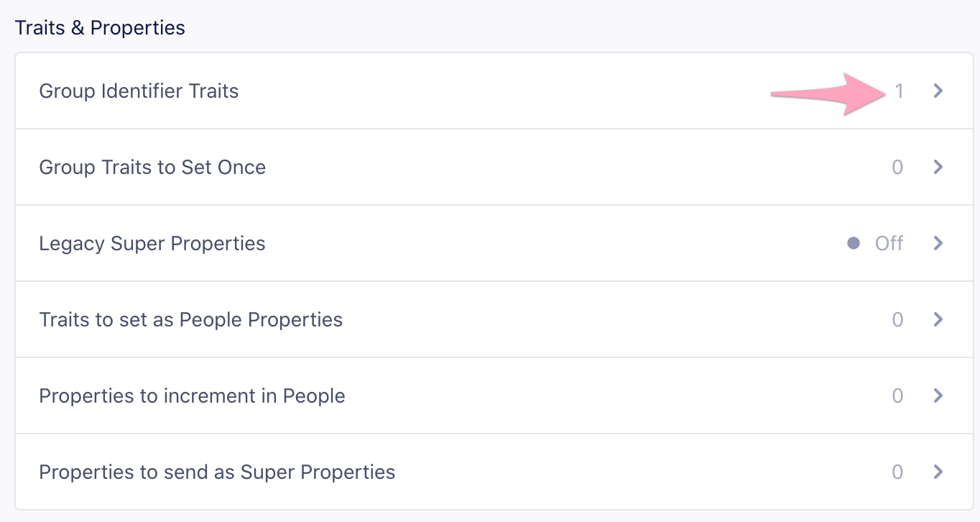Expand the Legacy Super Properties chevron
Image resolution: width=980 pixels, height=522 pixels.
(938, 243)
